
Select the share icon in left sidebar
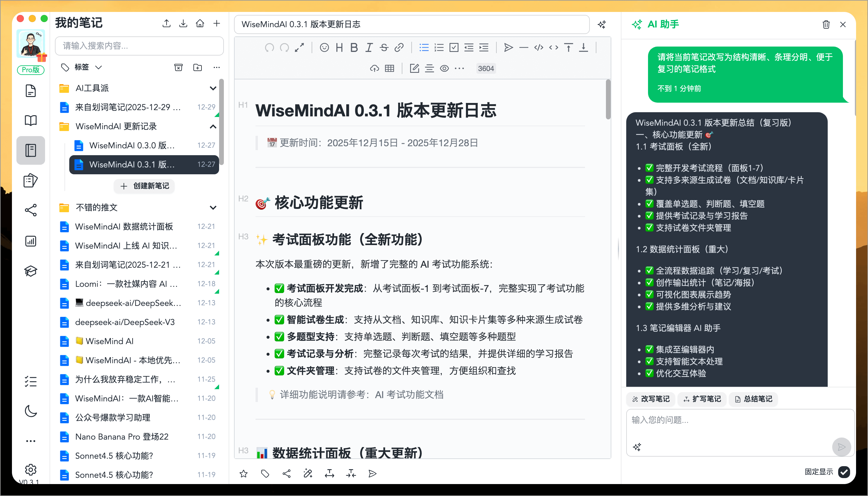31,210
